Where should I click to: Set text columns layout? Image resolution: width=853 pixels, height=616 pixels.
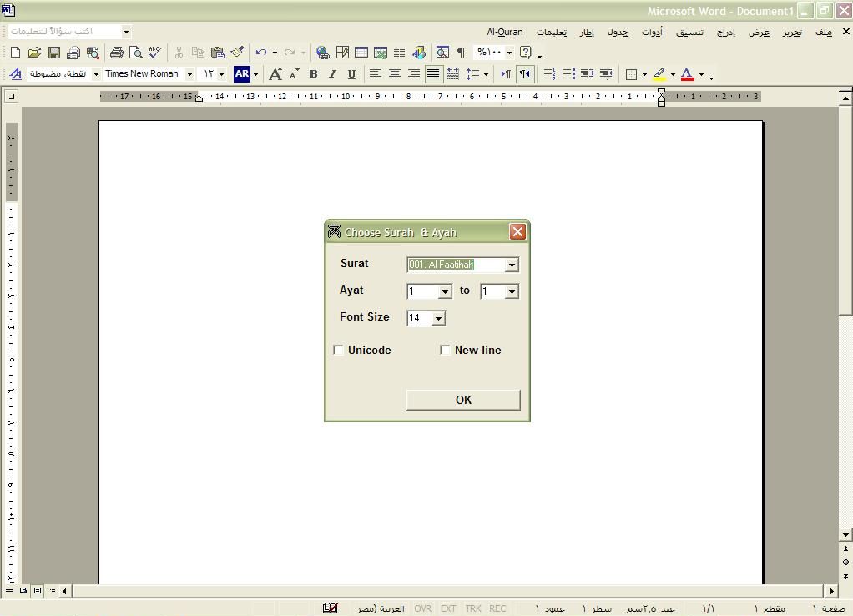tap(399, 53)
